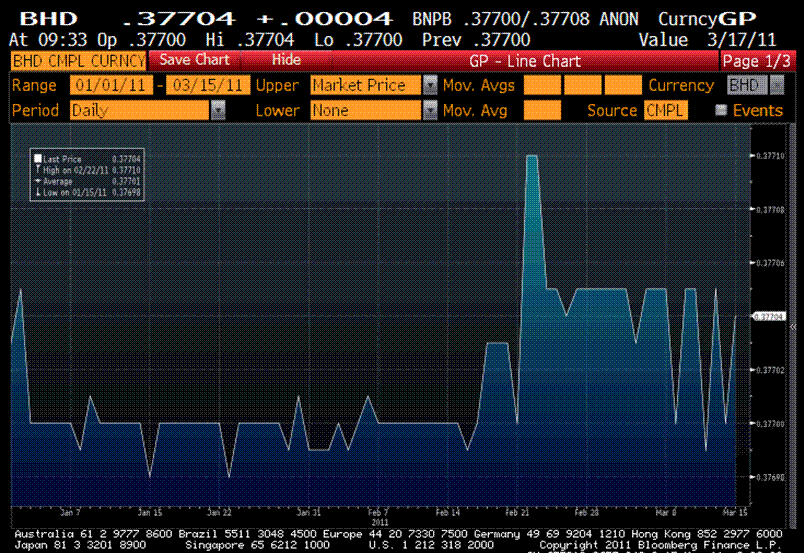The image size is (804, 553).
Task: Expand the Upper Market Price dropdown
Action: point(430,86)
